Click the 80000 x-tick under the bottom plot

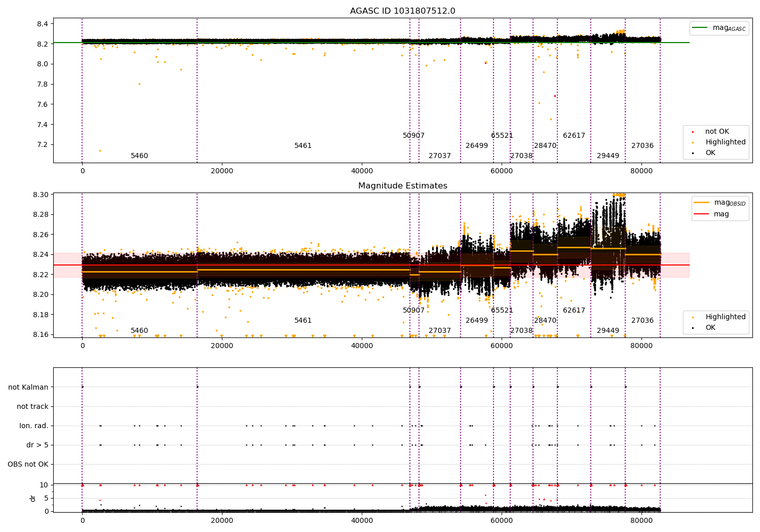click(x=641, y=520)
